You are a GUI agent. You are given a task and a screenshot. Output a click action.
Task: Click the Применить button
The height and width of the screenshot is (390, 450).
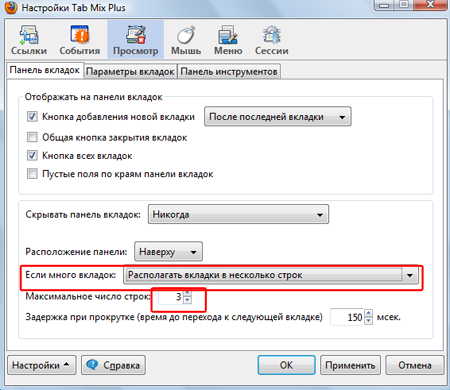tap(350, 365)
